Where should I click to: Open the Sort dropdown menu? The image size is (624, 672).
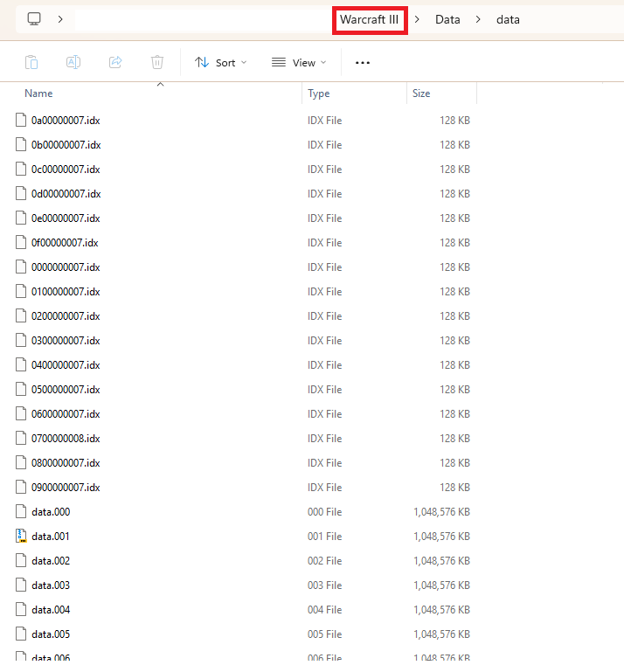pos(221,63)
